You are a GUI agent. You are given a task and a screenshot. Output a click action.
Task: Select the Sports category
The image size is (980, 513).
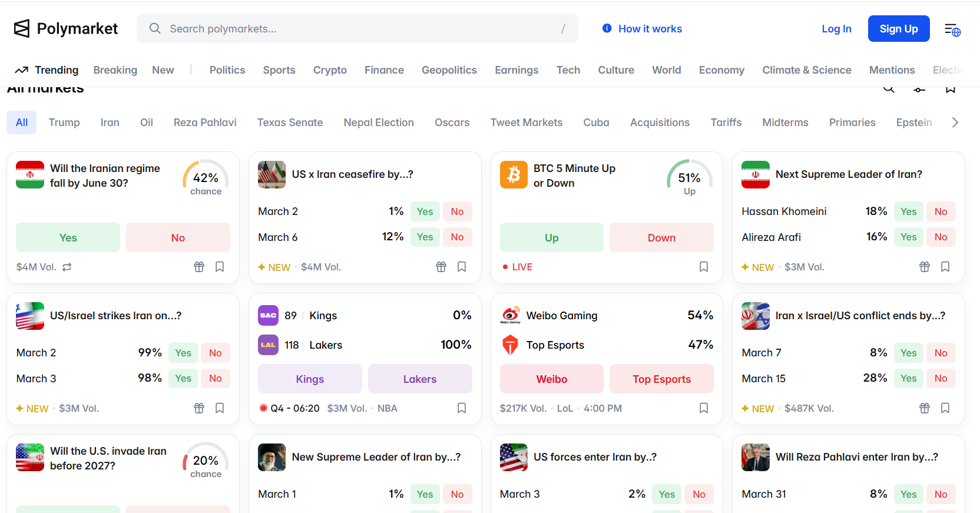[x=279, y=70]
